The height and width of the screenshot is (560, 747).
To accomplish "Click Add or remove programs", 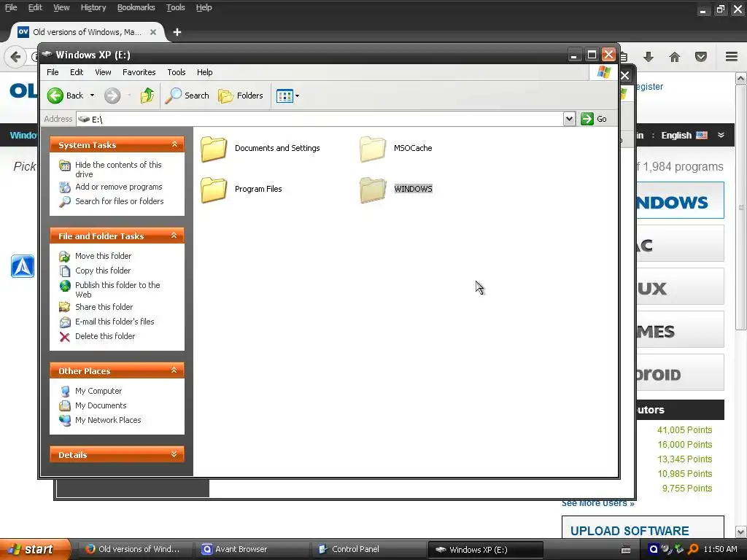I will tap(119, 187).
